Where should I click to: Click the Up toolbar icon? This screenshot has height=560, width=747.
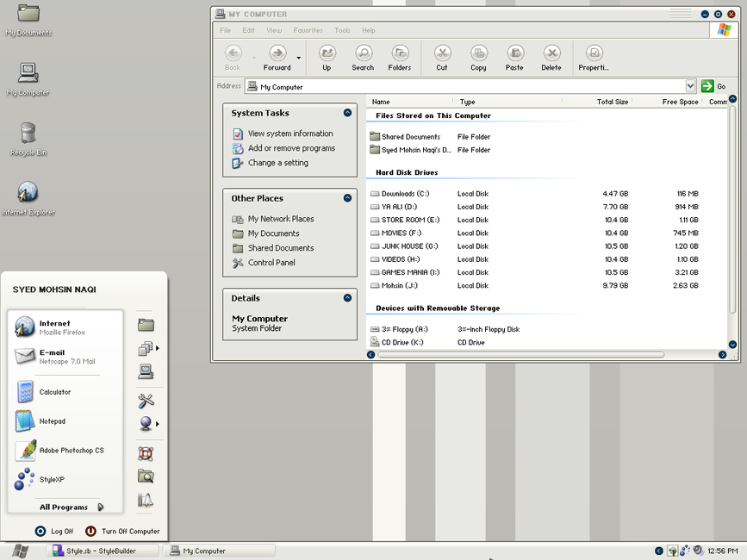pyautogui.click(x=327, y=57)
